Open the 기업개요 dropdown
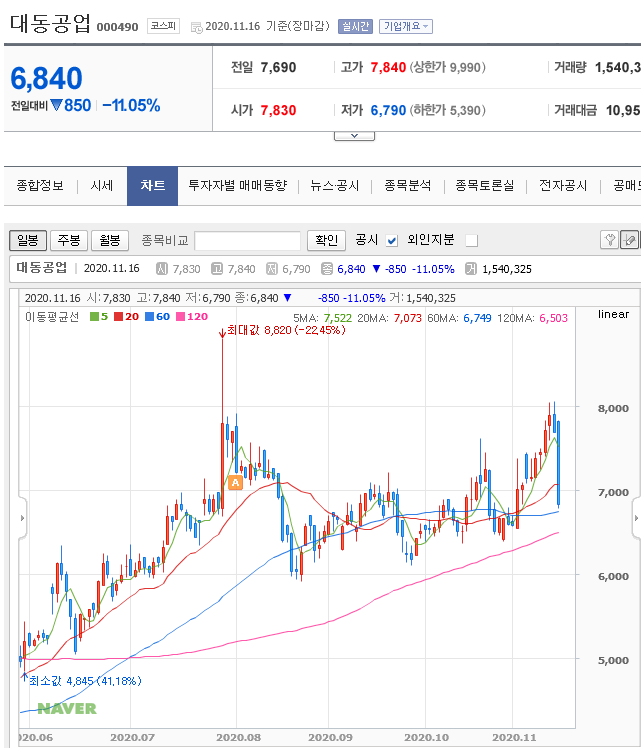The height and width of the screenshot is (748, 641). point(405,26)
